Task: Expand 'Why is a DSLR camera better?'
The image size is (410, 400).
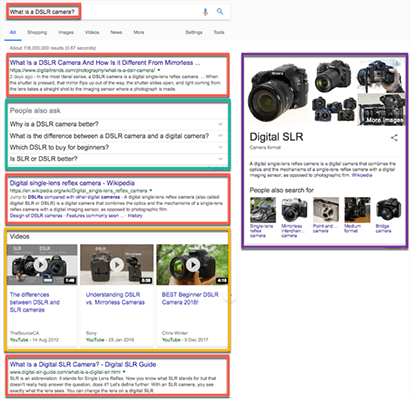Action: tap(117, 124)
